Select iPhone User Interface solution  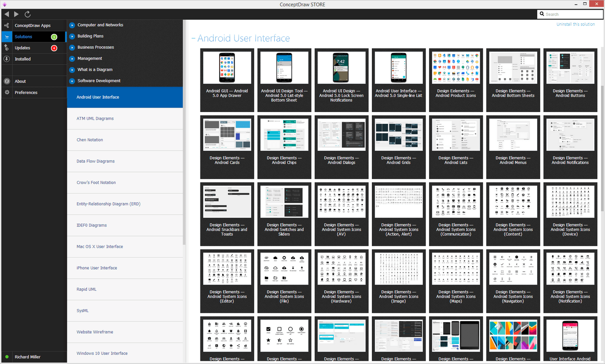pyautogui.click(x=125, y=268)
